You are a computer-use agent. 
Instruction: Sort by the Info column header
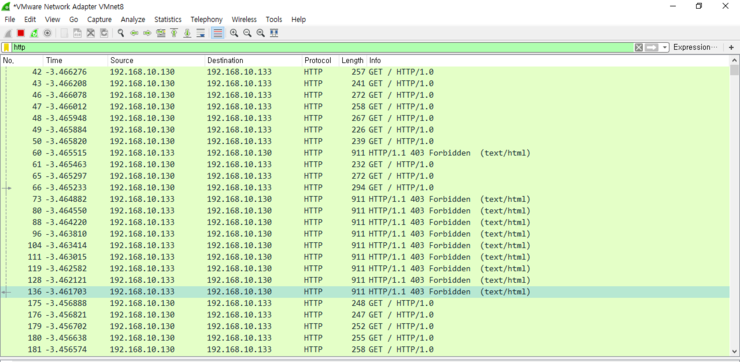click(x=548, y=60)
